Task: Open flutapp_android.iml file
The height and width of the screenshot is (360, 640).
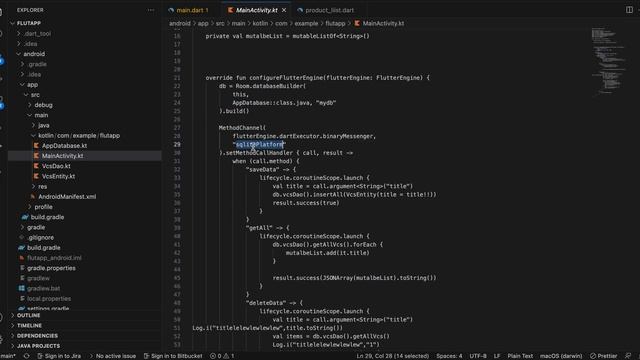Action: coord(54,258)
